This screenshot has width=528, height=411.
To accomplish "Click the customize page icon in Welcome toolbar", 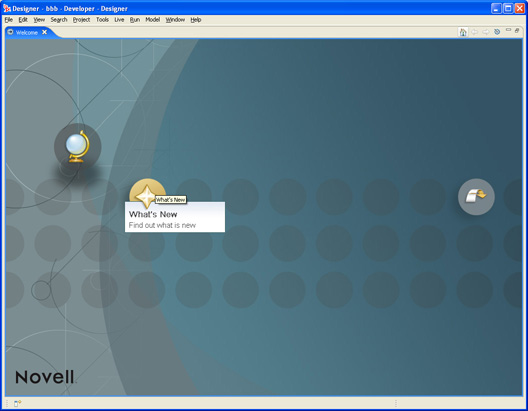I will click(497, 32).
